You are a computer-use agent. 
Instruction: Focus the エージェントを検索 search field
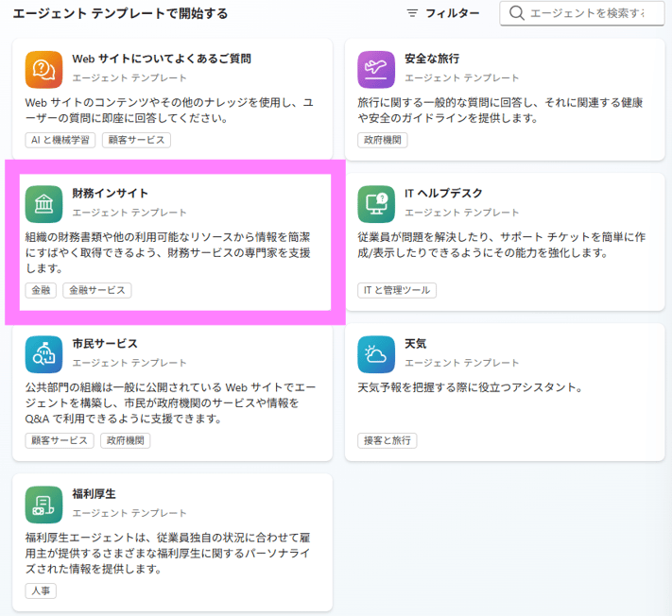click(582, 13)
